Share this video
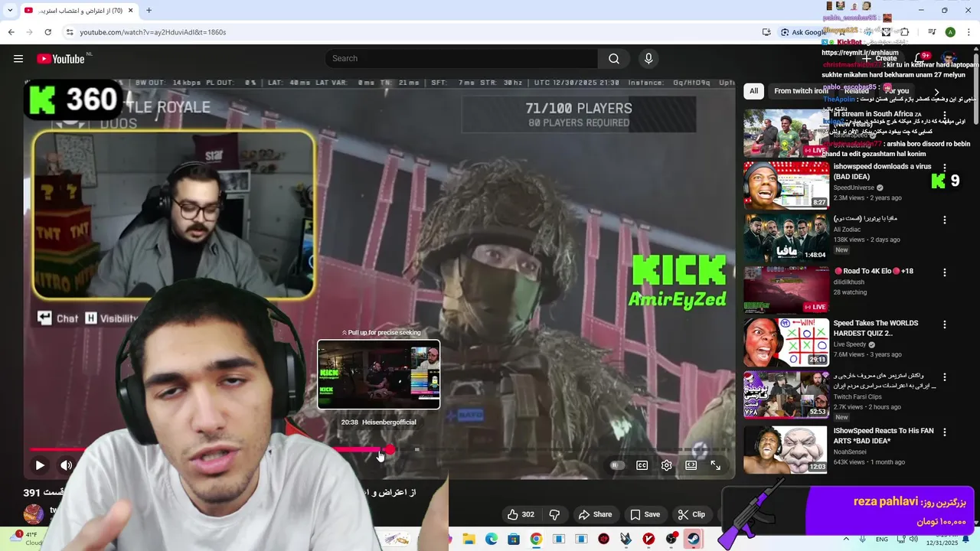The height and width of the screenshot is (551, 980). click(595, 514)
